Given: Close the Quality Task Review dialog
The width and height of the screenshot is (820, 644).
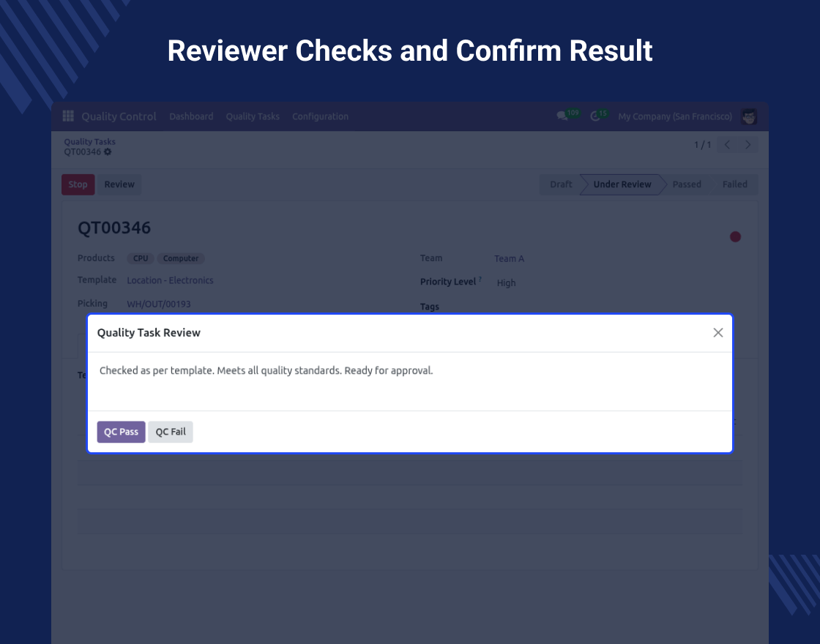Looking at the screenshot, I should 717,333.
